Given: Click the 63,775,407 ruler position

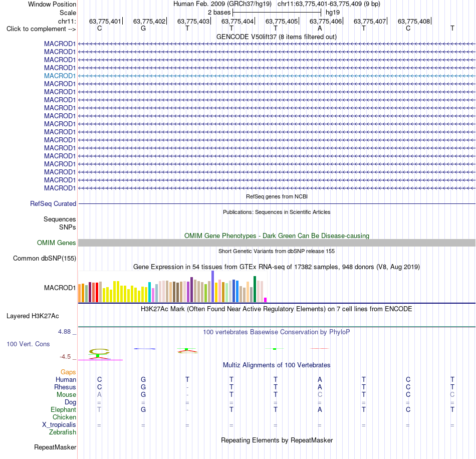Looking at the screenshot, I should pos(370,21).
